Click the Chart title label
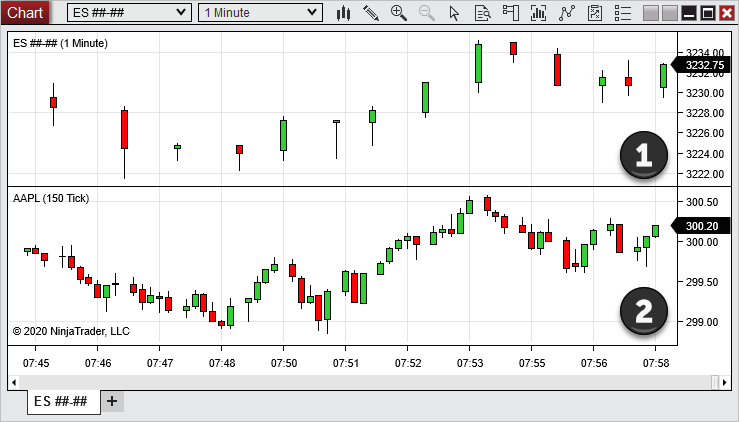The height and width of the screenshot is (422, 739). pyautogui.click(x=25, y=12)
